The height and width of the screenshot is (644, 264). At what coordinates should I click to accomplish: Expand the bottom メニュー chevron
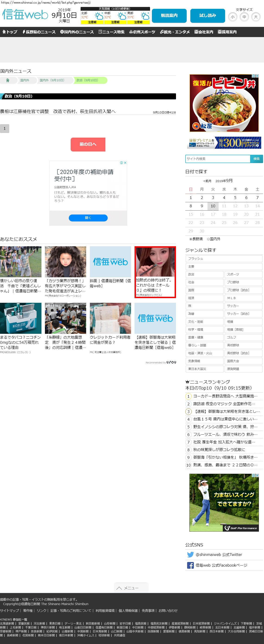tap(119, 588)
